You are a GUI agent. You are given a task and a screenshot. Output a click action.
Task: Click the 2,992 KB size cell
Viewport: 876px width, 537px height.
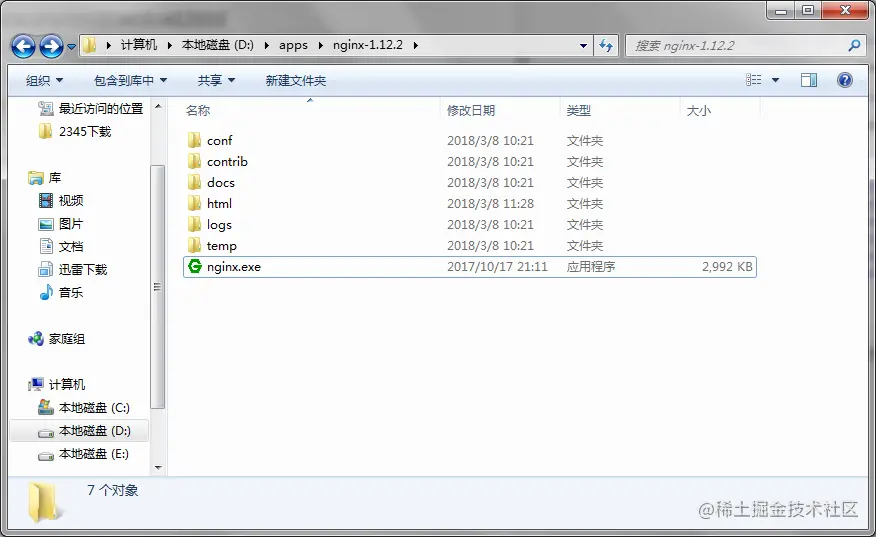pos(727,267)
